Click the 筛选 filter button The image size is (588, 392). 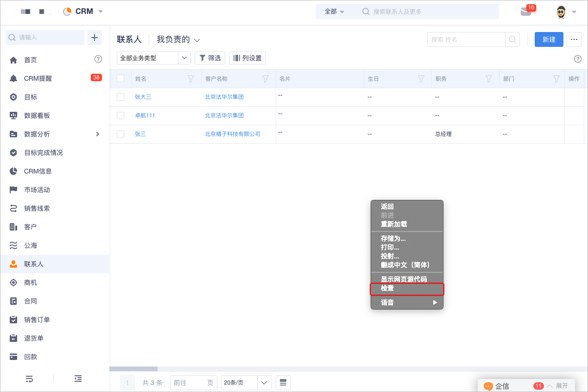pos(210,58)
